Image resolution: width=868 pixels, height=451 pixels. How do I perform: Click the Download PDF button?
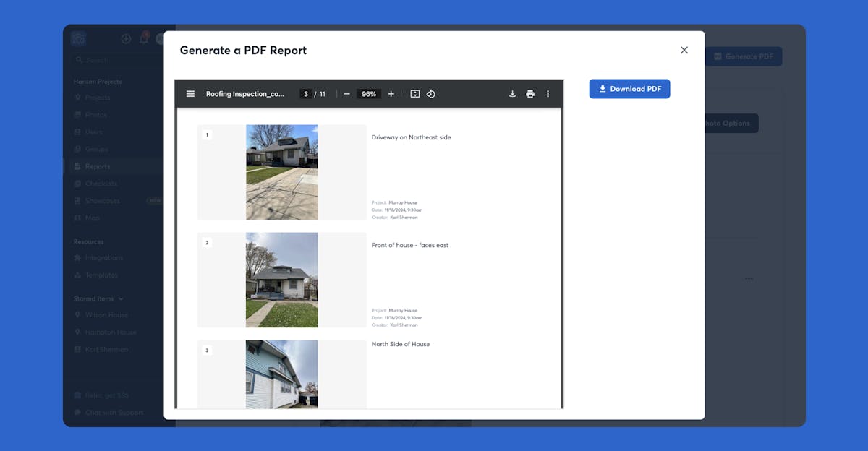pyautogui.click(x=629, y=89)
